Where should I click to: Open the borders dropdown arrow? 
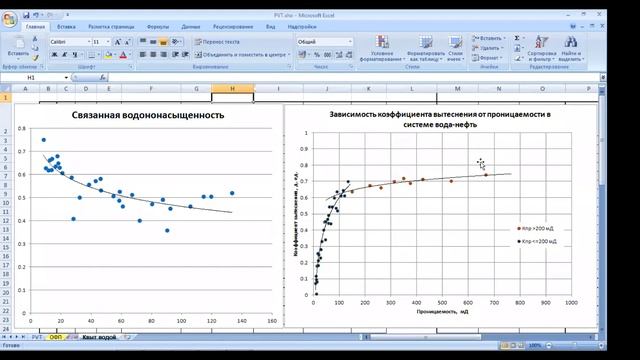[98, 55]
